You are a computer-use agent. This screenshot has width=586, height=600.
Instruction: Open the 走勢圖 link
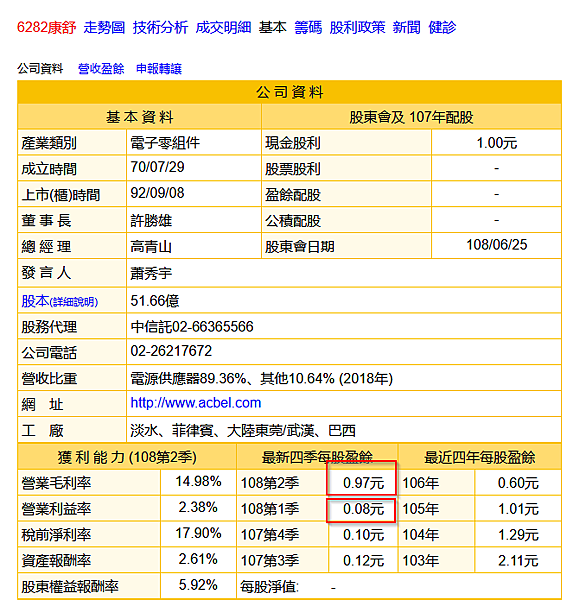click(104, 28)
